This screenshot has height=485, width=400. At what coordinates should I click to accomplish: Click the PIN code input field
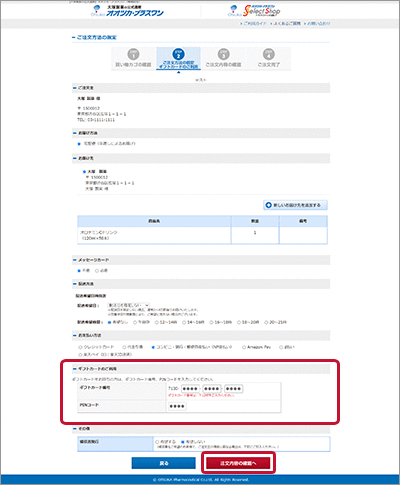point(177,406)
